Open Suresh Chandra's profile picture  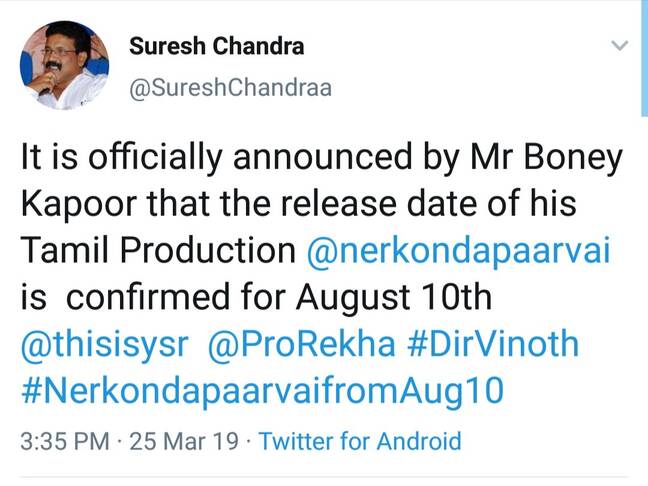pyautogui.click(x=64, y=67)
